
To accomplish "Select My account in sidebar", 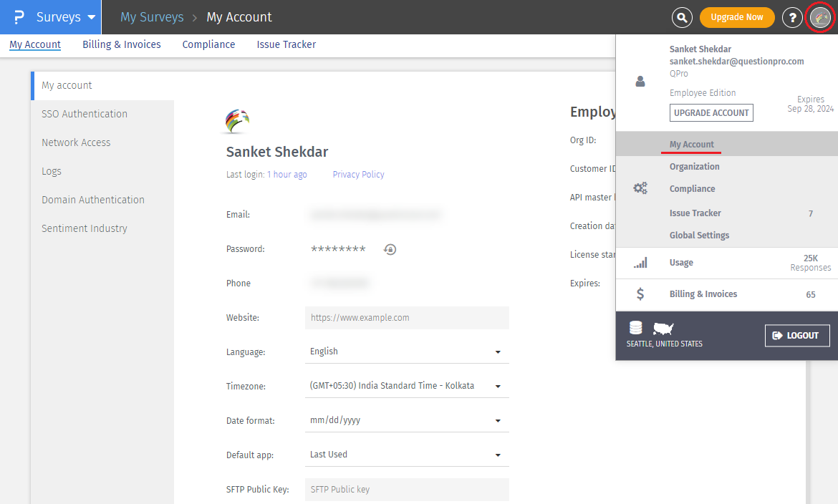I will point(102,85).
